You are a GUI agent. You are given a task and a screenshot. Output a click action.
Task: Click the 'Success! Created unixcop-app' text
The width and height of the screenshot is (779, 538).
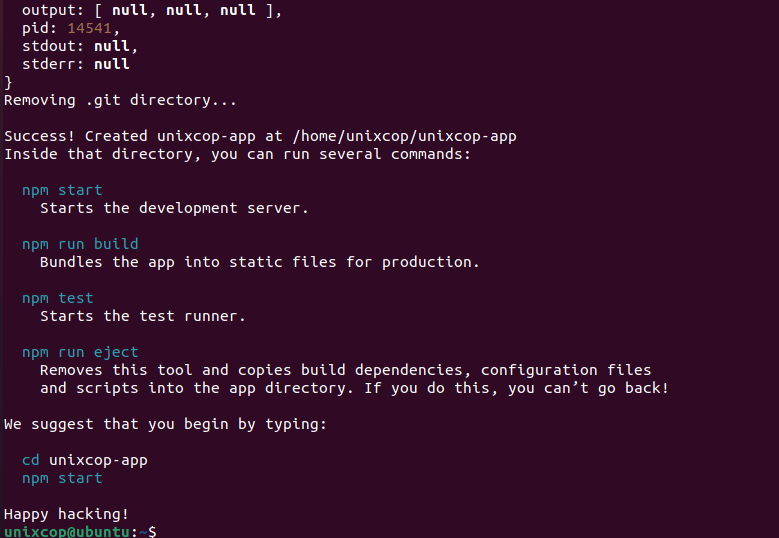pyautogui.click(x=130, y=136)
